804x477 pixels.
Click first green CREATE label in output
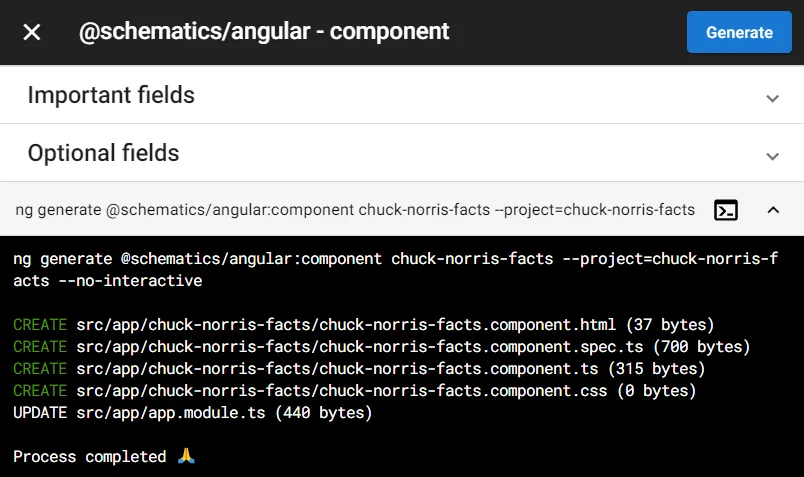pyautogui.click(x=40, y=325)
